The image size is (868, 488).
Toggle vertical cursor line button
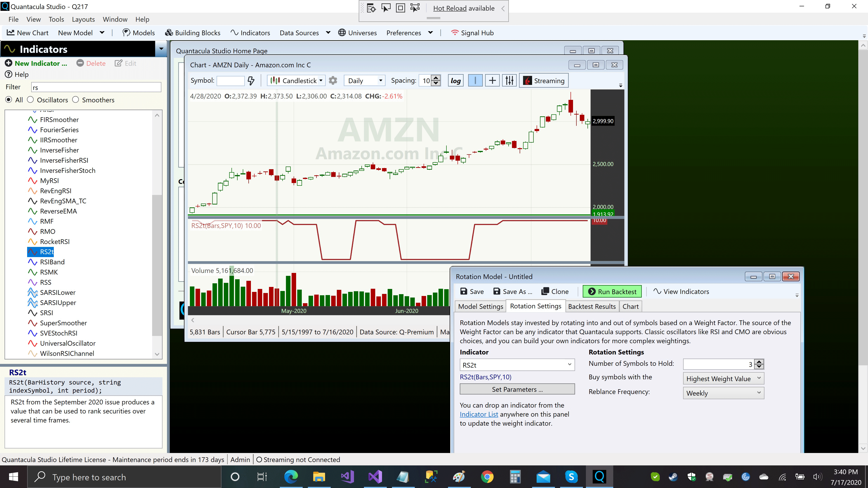475,80
